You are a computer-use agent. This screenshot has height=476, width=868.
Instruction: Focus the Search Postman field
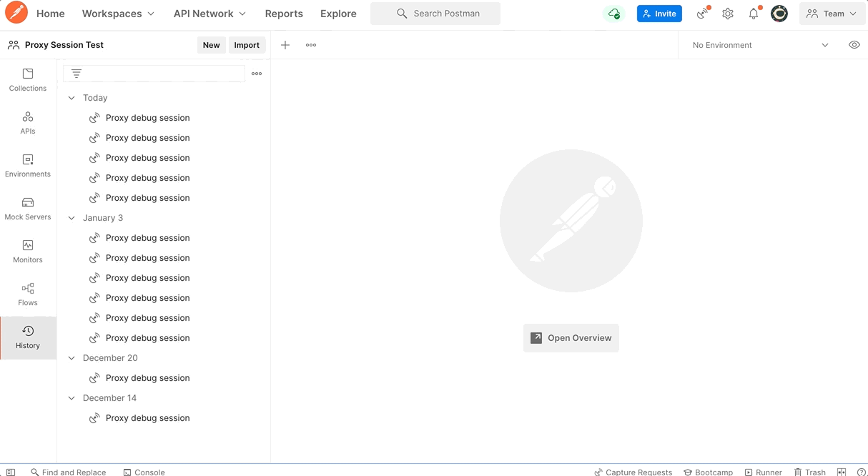(435, 14)
